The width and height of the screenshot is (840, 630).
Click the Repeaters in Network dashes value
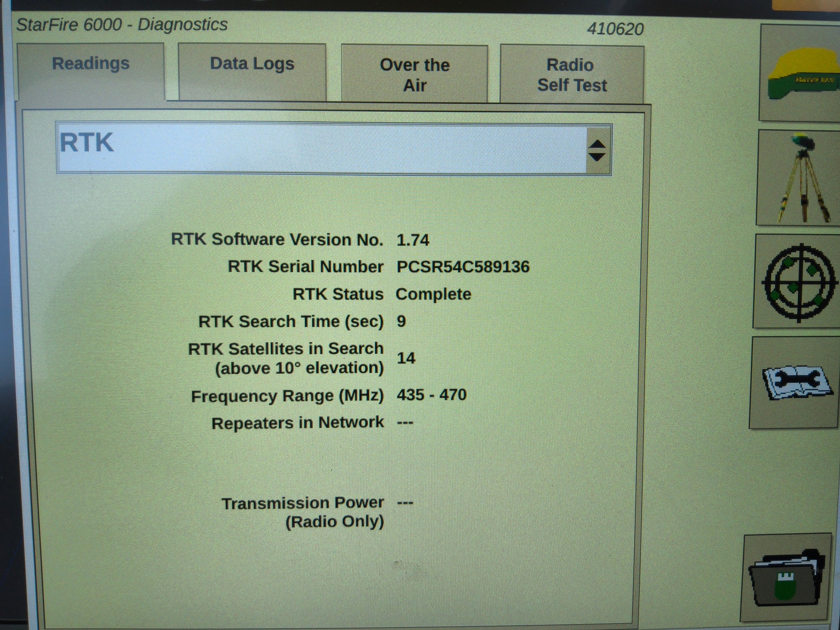coord(405,422)
